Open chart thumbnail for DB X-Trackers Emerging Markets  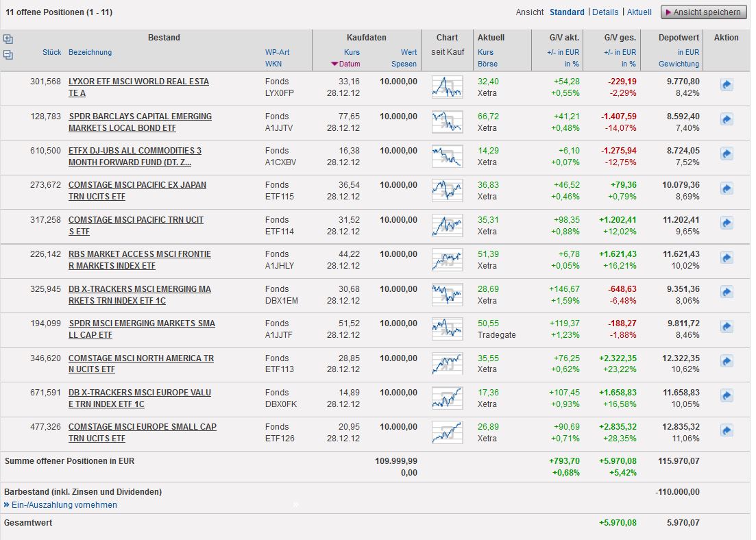tap(447, 294)
